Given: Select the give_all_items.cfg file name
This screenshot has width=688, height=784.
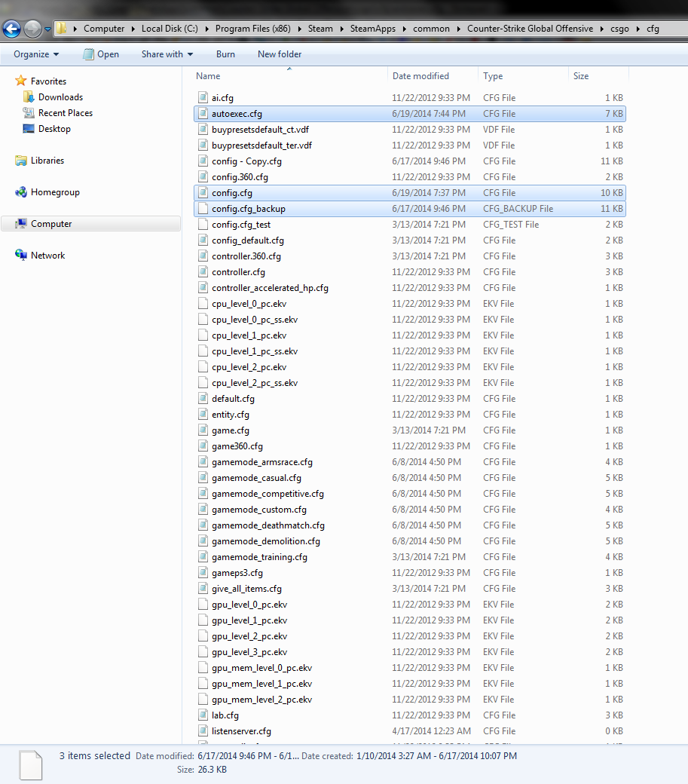Looking at the screenshot, I should [x=246, y=589].
